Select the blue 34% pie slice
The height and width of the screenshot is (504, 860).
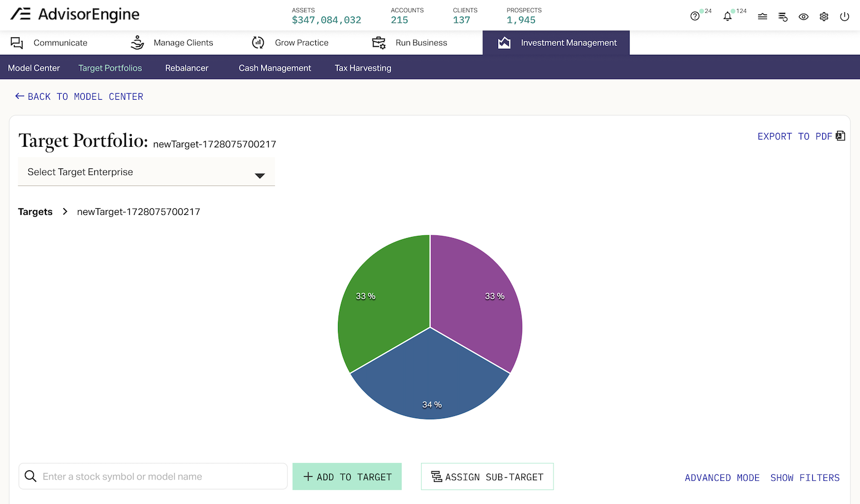pos(430,382)
